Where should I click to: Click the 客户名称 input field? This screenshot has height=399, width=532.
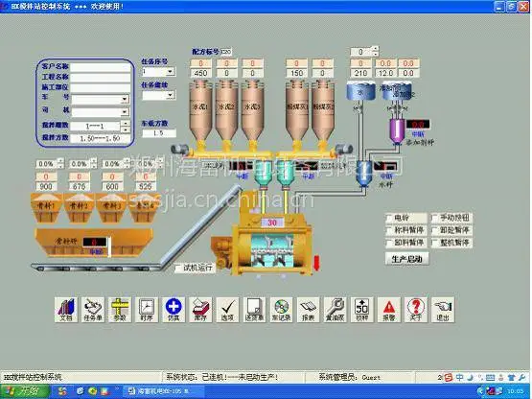point(101,67)
